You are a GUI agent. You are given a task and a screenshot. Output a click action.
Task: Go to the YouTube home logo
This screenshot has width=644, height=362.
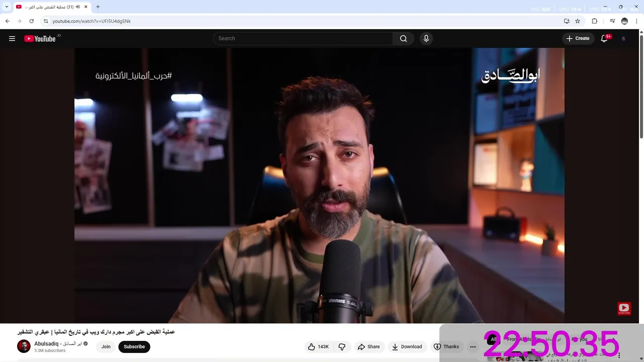tap(40, 39)
